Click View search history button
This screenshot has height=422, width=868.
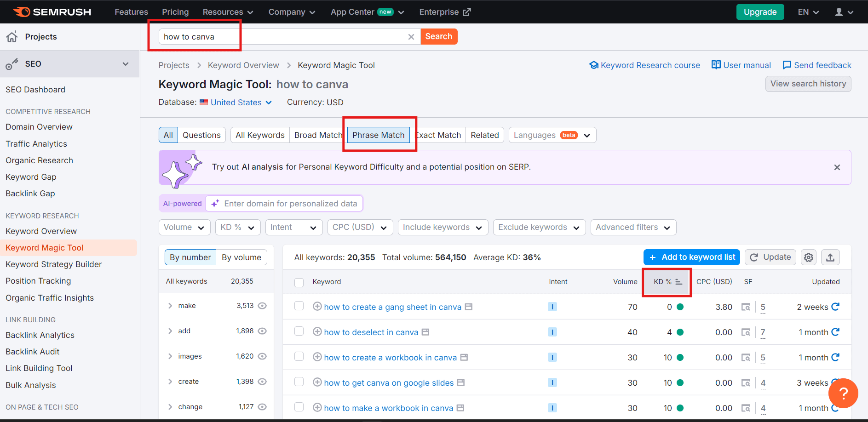(x=808, y=84)
